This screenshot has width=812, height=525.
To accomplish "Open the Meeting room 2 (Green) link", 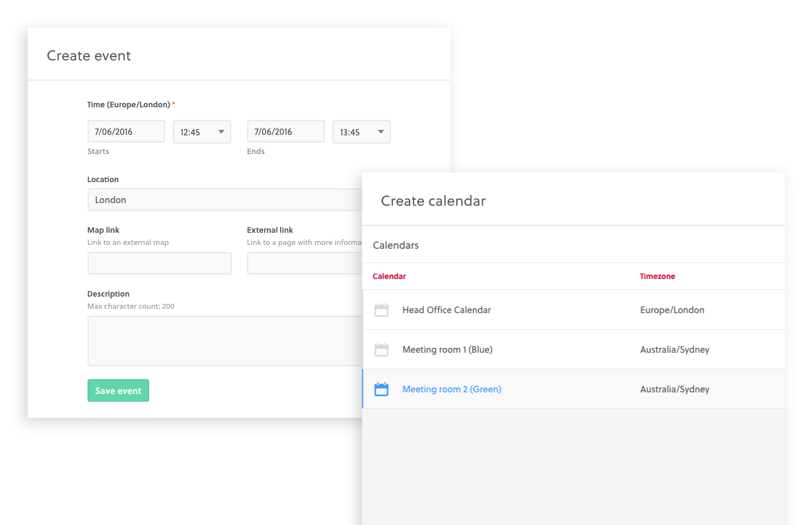I will pyautogui.click(x=451, y=389).
